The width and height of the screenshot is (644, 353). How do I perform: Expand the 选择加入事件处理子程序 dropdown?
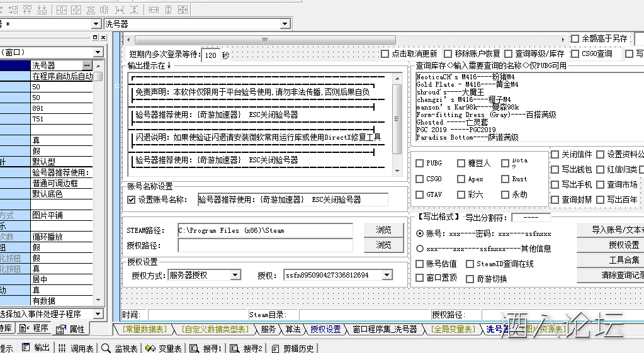coord(98,313)
